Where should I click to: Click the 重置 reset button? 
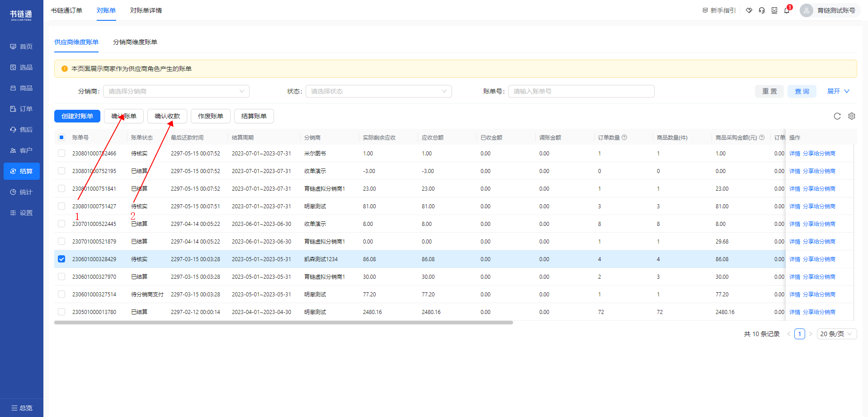point(769,91)
